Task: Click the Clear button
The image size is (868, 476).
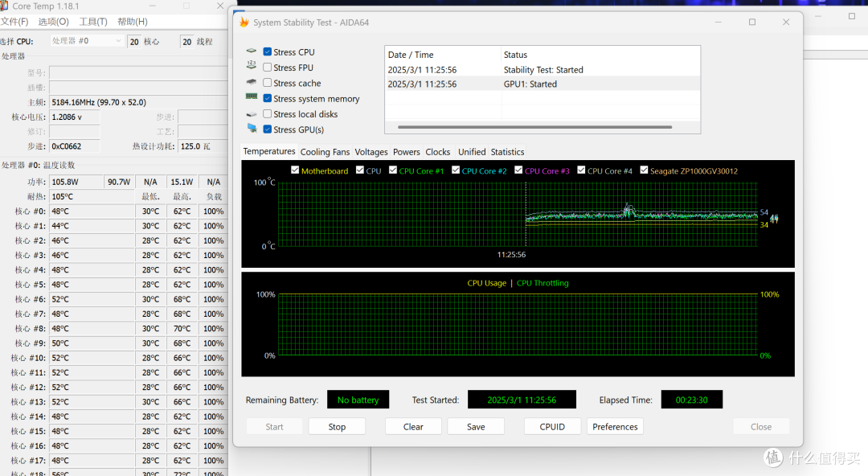Action: click(413, 427)
